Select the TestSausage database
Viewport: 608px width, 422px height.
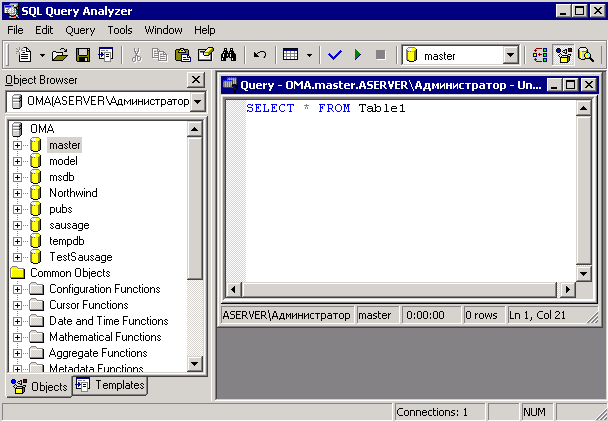click(81, 257)
